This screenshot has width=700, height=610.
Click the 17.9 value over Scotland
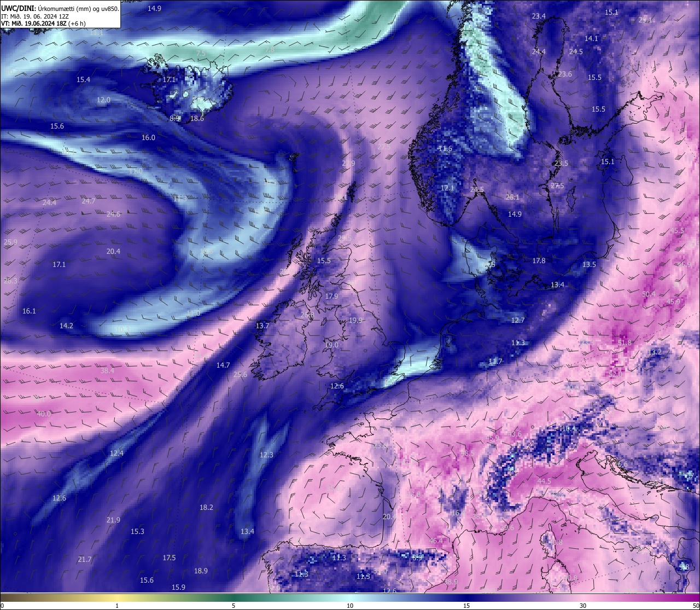331,297
